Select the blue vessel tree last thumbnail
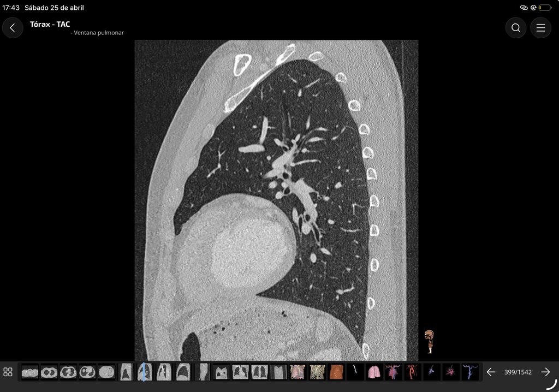This screenshot has width=559, height=392. tap(470, 372)
